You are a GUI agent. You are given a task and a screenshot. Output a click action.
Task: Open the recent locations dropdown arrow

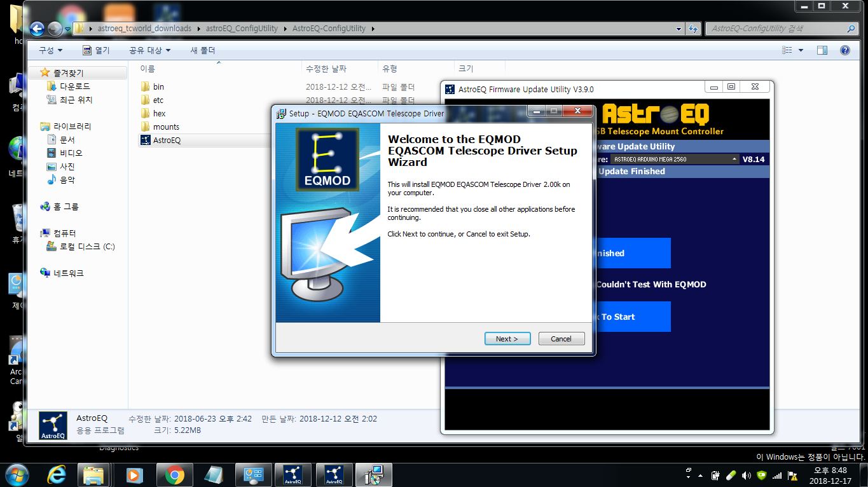[67, 29]
